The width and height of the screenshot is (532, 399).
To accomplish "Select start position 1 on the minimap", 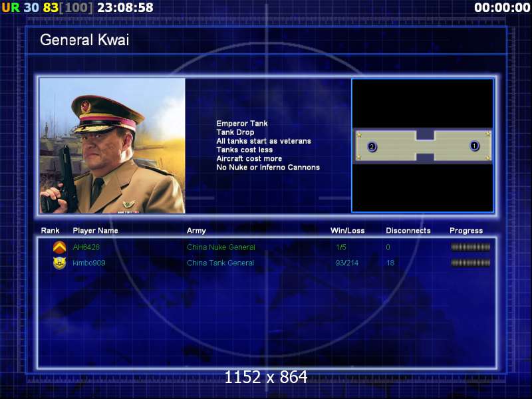I will (x=474, y=146).
